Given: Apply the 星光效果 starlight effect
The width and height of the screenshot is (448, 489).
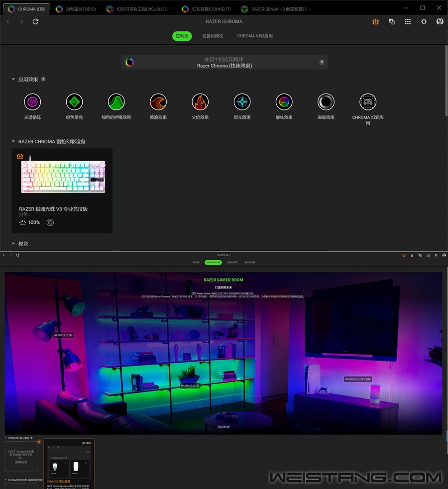Looking at the screenshot, I should pyautogui.click(x=242, y=101).
